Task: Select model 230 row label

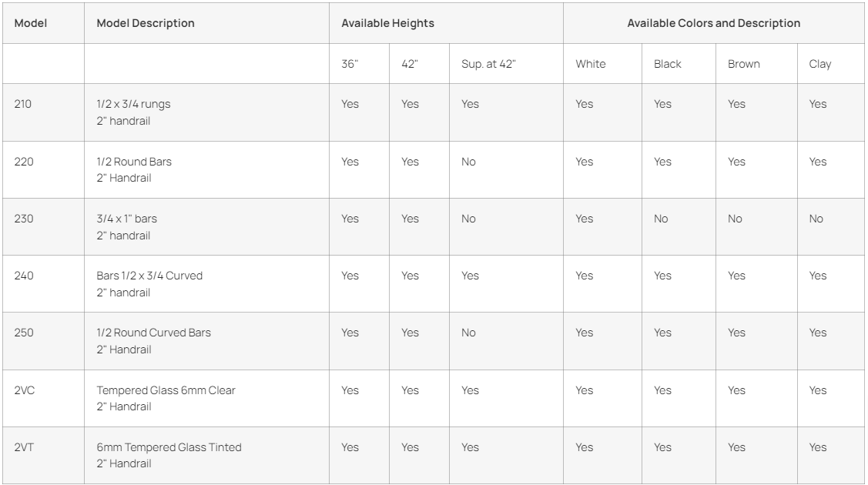Action: [x=24, y=219]
